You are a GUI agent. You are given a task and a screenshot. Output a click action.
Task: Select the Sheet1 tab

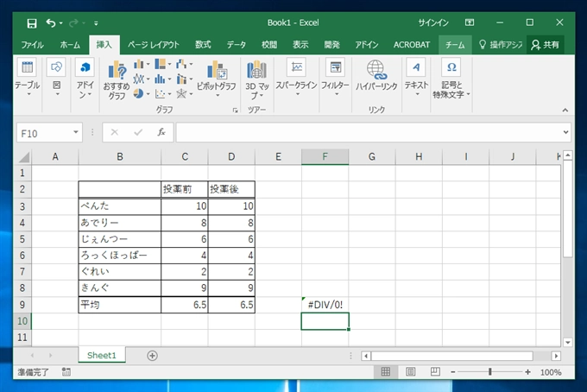pos(102,356)
